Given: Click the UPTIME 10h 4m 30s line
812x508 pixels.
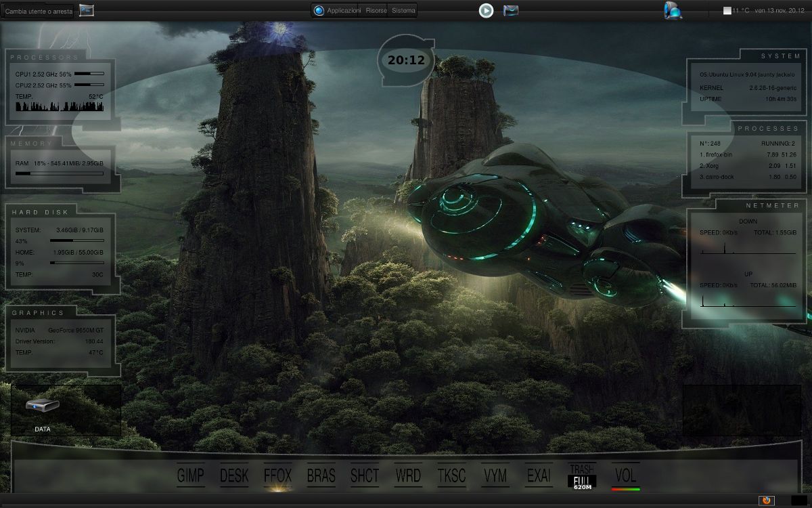Looking at the screenshot, I should [x=748, y=99].
